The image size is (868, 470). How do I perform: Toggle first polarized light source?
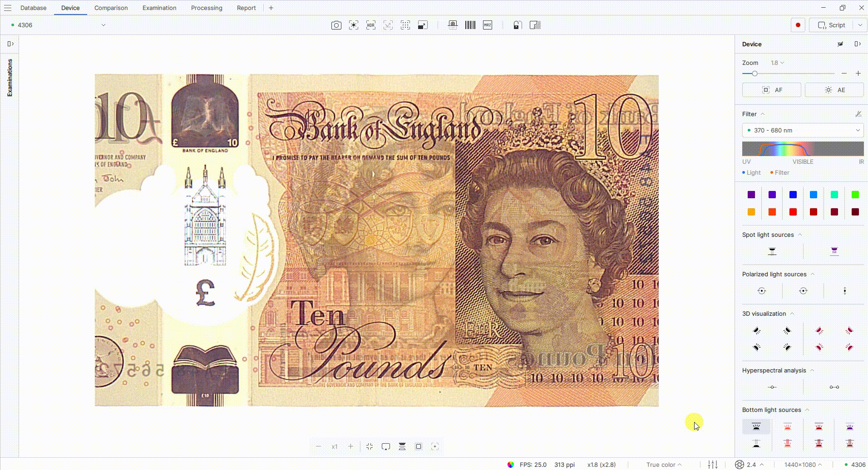coord(762,291)
